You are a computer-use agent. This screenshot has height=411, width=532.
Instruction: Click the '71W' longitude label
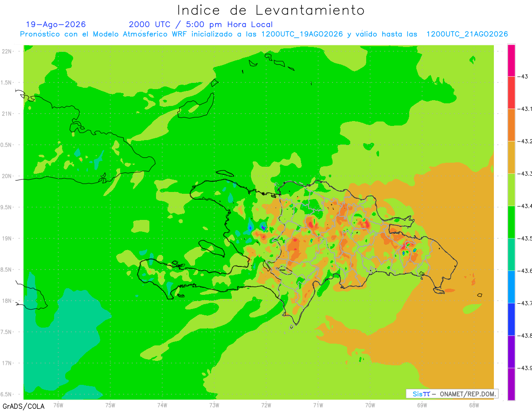(x=318, y=405)
